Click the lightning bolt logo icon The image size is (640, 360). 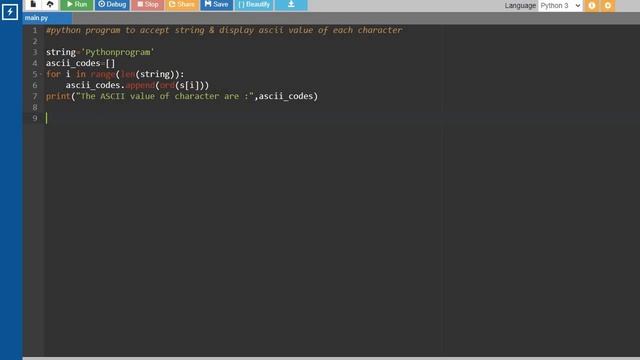(x=10, y=11)
